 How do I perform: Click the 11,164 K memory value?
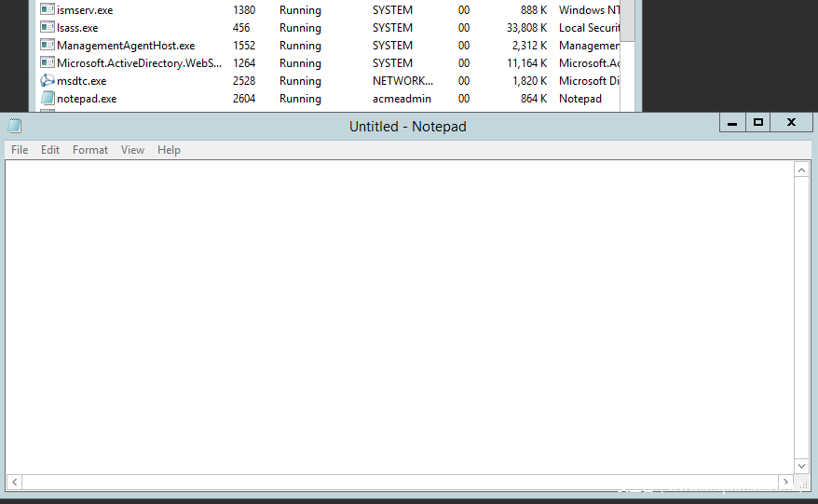[527, 63]
